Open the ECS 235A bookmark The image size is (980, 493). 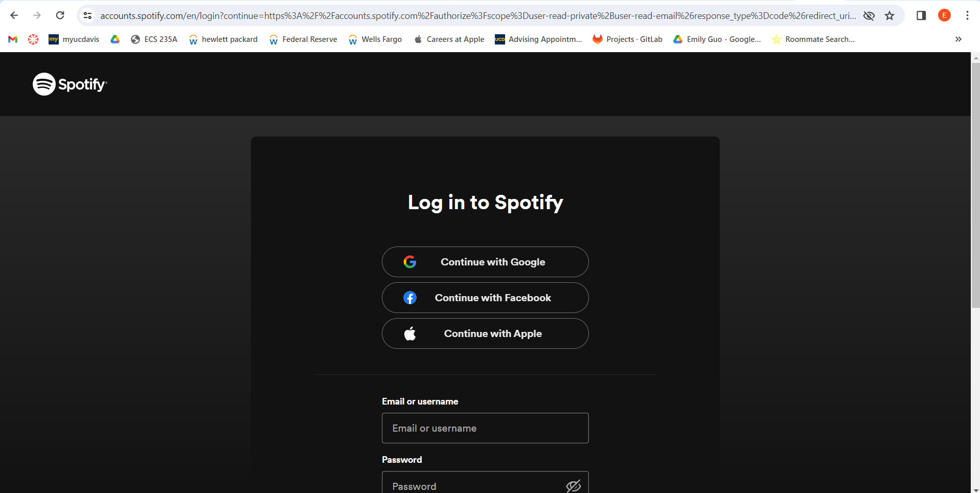pyautogui.click(x=154, y=39)
